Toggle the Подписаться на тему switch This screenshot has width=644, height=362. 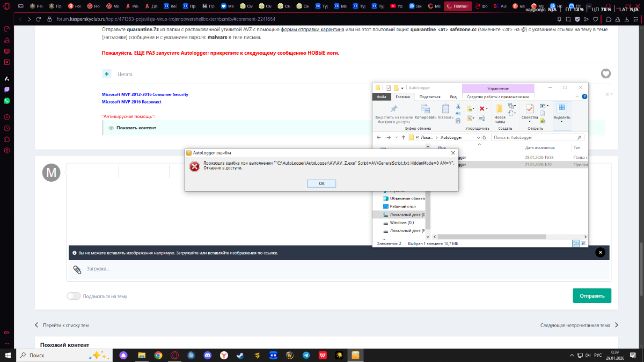(74, 296)
